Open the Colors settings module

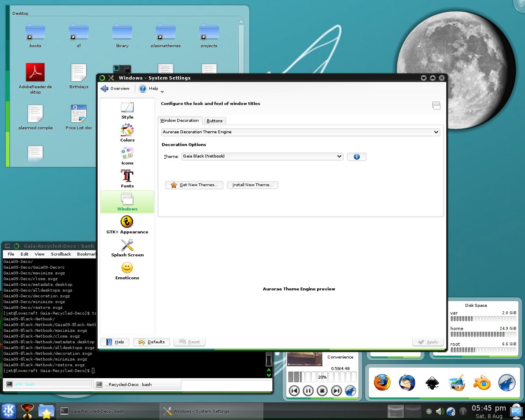pyautogui.click(x=127, y=133)
